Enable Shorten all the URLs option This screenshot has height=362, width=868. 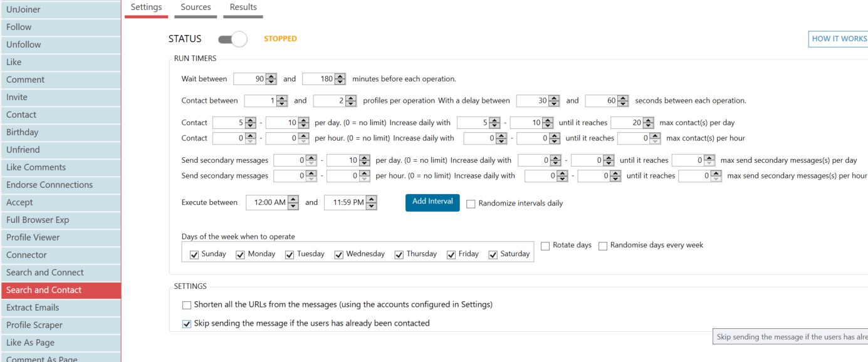tap(187, 305)
